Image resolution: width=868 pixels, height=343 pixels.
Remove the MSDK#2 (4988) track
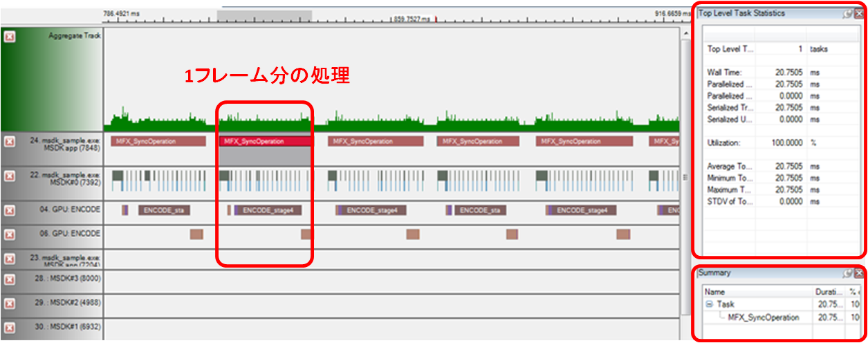(10, 303)
